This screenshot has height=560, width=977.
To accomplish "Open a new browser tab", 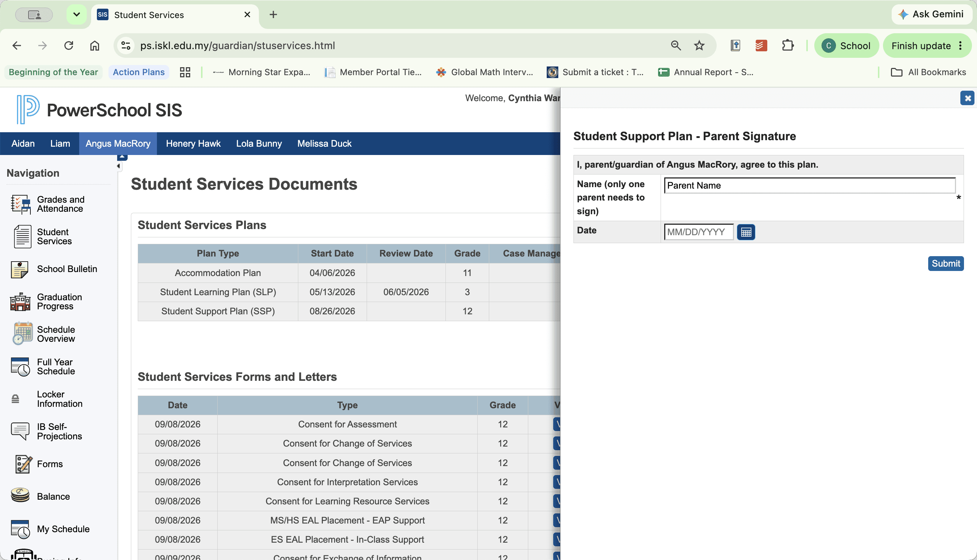I will (x=273, y=14).
